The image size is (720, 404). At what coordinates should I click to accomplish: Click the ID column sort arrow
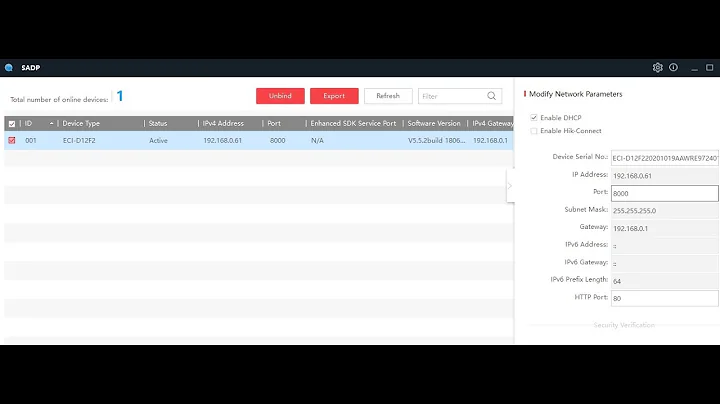tap(51, 123)
